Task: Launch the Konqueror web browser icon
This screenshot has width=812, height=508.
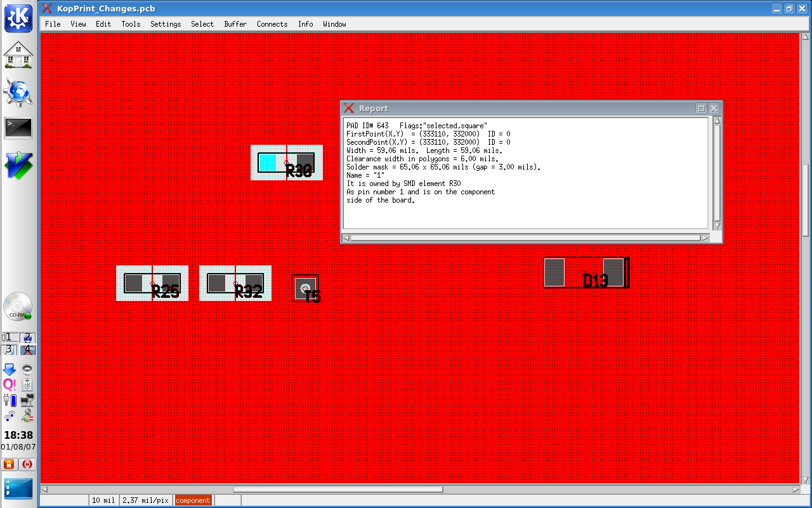Action: (18, 93)
